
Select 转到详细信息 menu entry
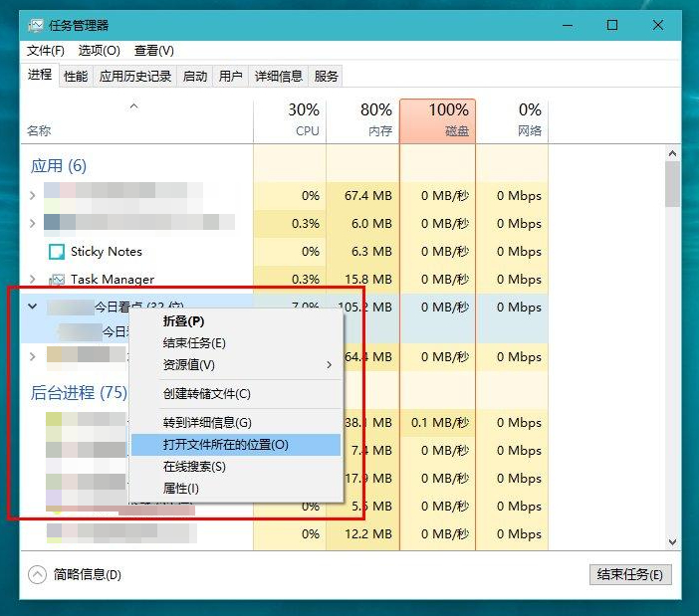point(207,423)
